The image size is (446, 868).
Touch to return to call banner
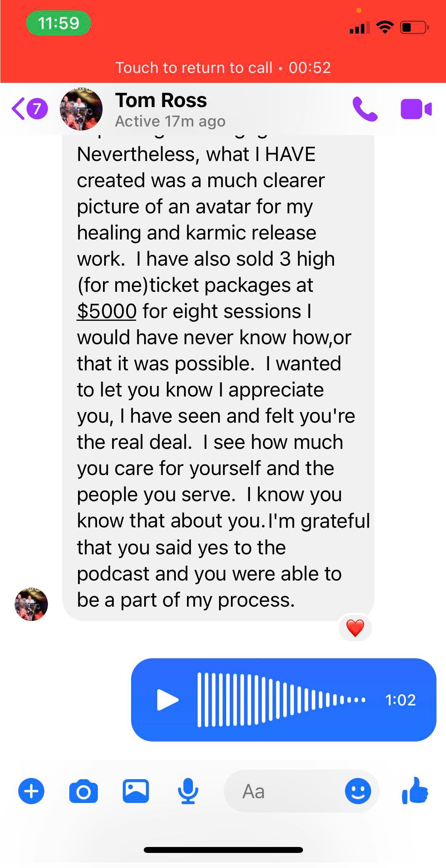point(223,68)
